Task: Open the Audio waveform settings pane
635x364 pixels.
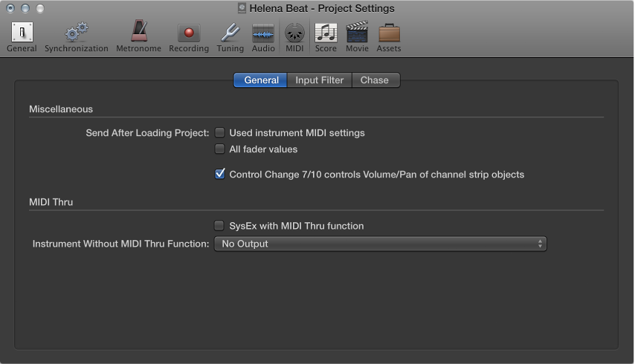Action: click(x=263, y=37)
